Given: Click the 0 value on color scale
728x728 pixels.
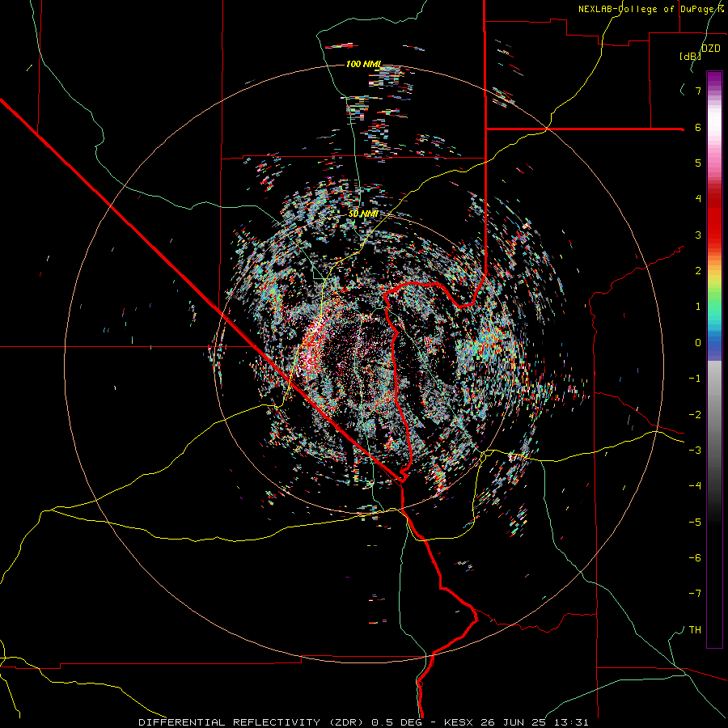Looking at the screenshot, I should (x=698, y=343).
